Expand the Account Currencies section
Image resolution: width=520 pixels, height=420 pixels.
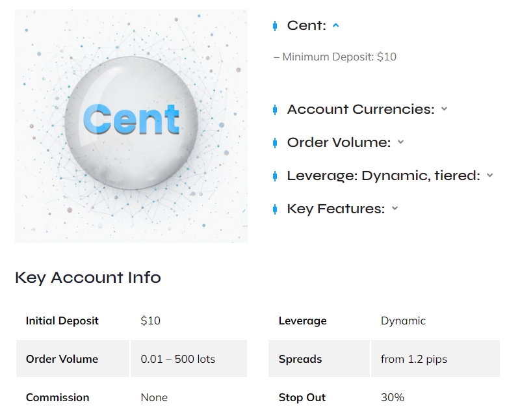(x=443, y=109)
